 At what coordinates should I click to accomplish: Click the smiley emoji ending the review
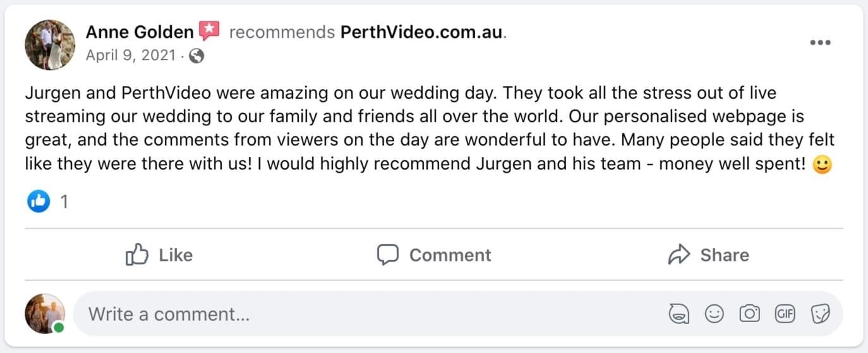pyautogui.click(x=822, y=165)
